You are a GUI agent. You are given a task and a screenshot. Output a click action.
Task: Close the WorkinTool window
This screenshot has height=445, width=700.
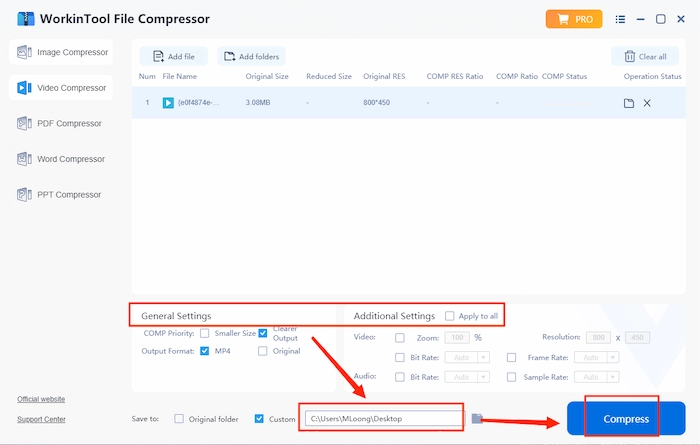tap(681, 19)
